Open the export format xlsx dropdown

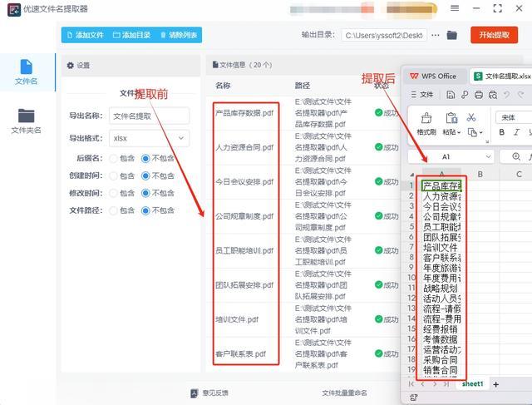click(x=149, y=138)
